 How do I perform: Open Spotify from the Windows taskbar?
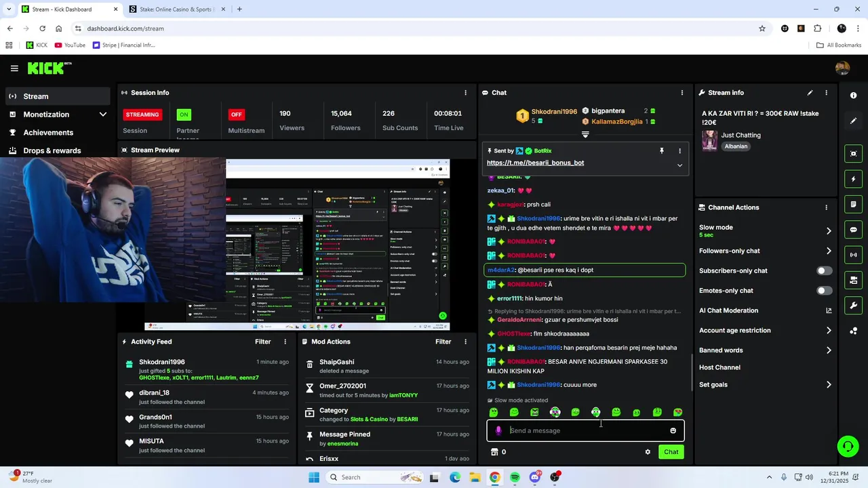pos(515,477)
